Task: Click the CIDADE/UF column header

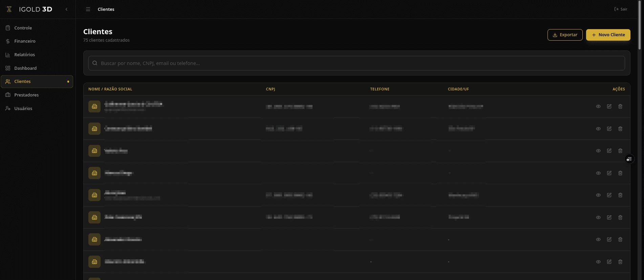Action: coord(458,89)
